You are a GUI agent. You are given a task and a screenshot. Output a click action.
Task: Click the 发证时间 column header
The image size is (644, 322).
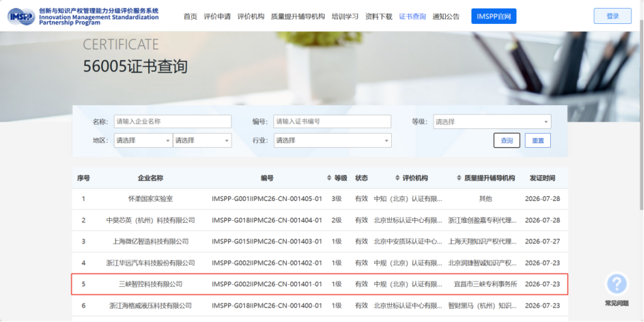point(543,178)
